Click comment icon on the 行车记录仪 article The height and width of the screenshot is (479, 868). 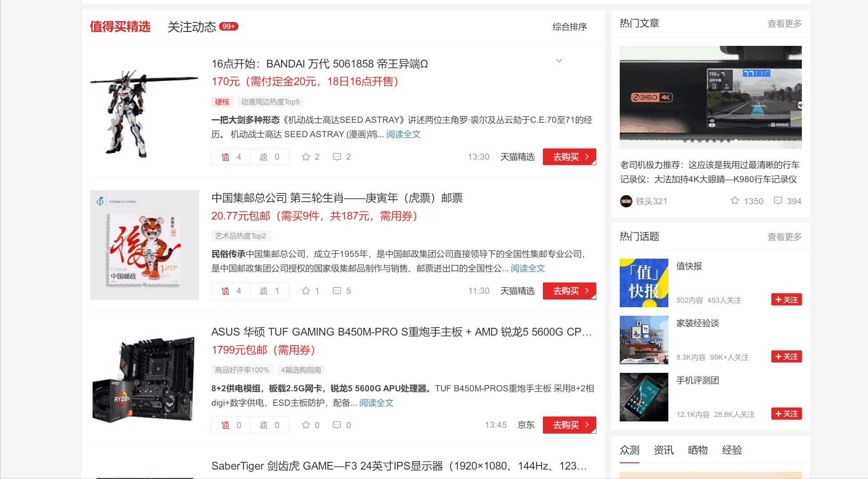click(x=778, y=201)
